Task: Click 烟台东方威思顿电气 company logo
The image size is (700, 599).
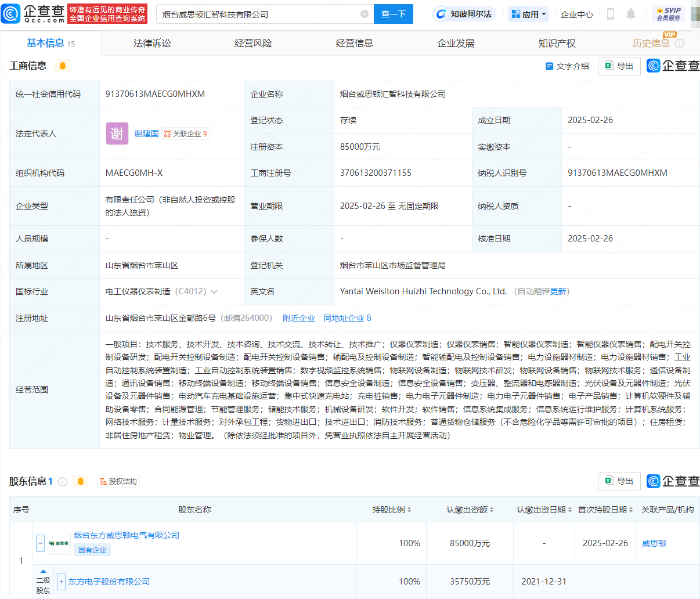Action: (x=59, y=543)
